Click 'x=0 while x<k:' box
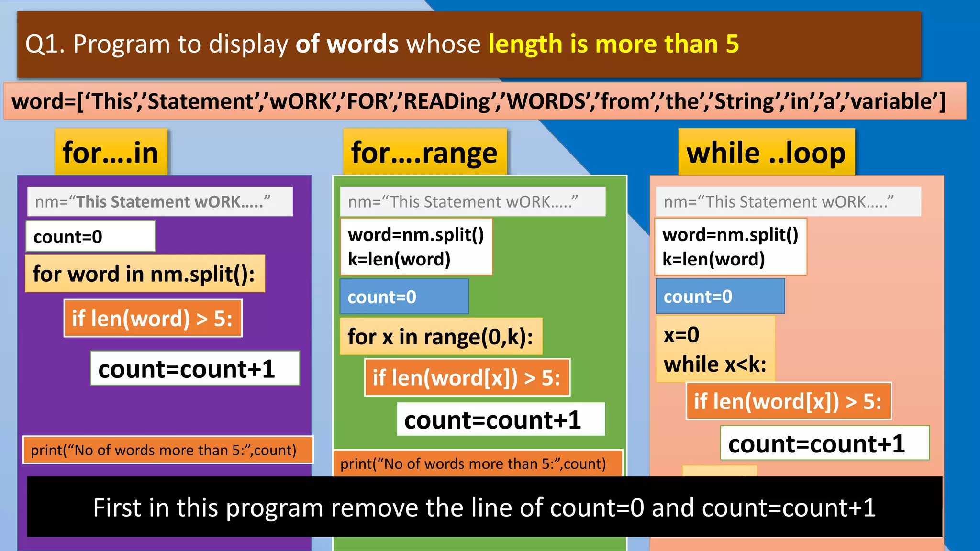 point(715,349)
